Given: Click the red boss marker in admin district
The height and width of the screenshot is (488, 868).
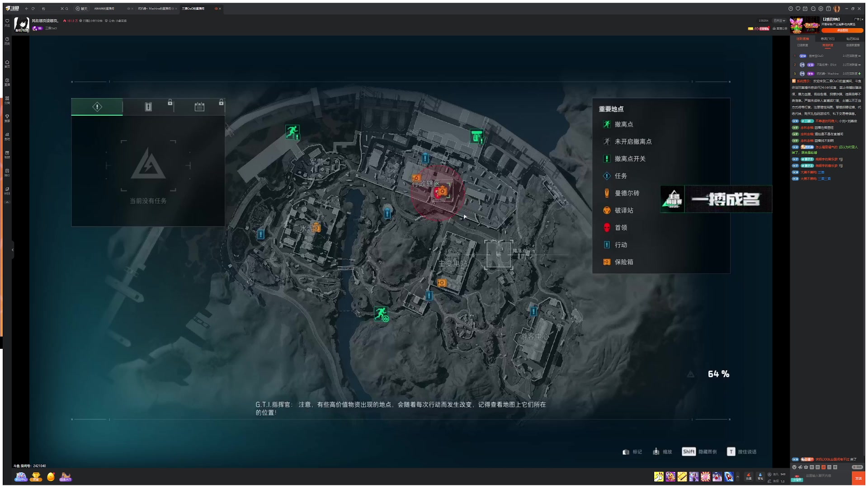Looking at the screenshot, I should point(437,193).
